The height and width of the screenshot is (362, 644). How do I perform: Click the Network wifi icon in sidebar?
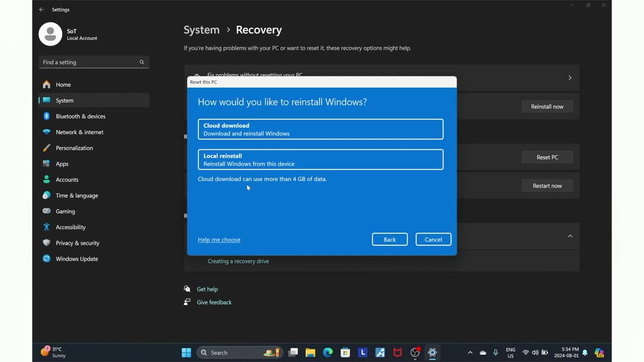47,132
